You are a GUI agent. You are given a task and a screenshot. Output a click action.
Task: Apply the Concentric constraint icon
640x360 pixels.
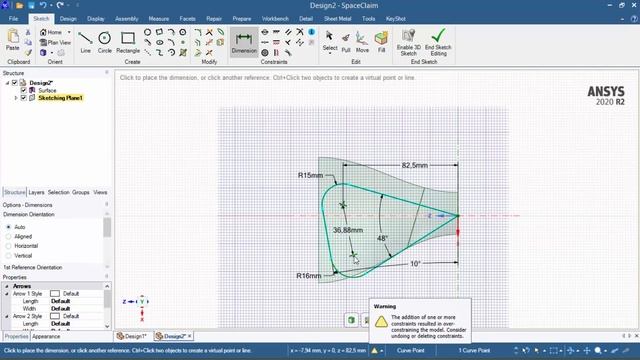click(x=265, y=53)
